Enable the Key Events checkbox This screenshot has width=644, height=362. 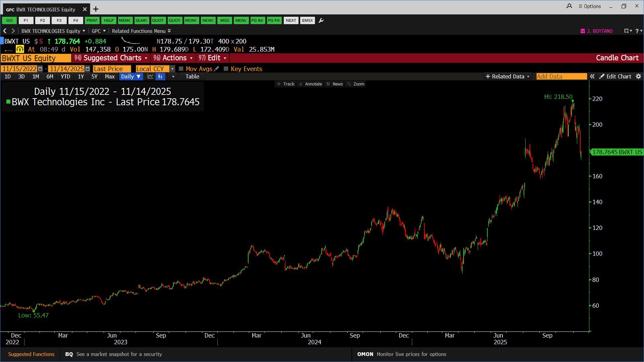(x=226, y=69)
